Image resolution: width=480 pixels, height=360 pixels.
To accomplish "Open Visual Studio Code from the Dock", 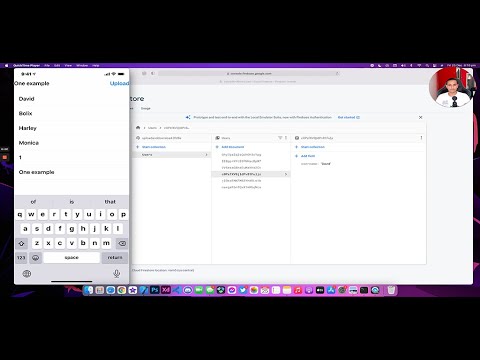I will (177, 290).
